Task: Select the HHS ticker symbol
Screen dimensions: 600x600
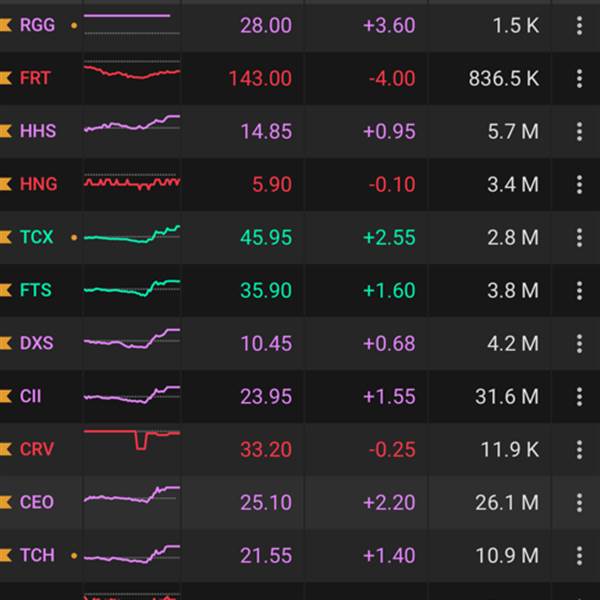Action: 38,131
